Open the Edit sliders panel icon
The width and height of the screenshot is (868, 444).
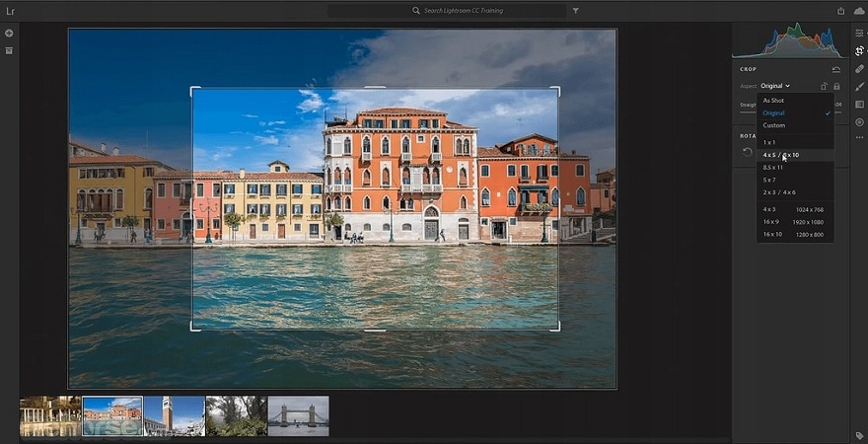tap(859, 33)
